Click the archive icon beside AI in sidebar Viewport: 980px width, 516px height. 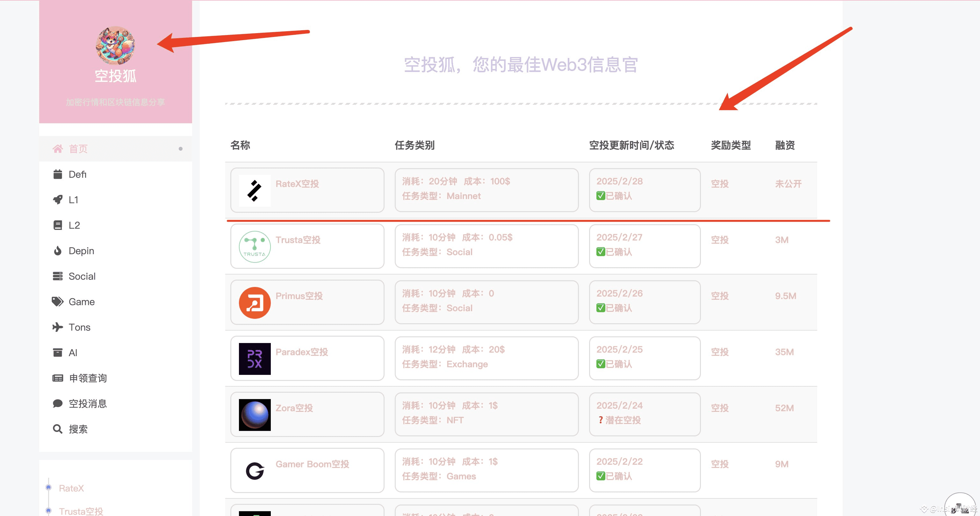pyautogui.click(x=57, y=353)
